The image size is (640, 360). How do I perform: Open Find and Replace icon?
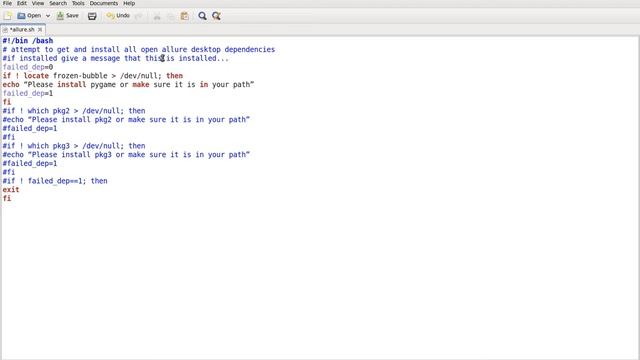pos(216,16)
